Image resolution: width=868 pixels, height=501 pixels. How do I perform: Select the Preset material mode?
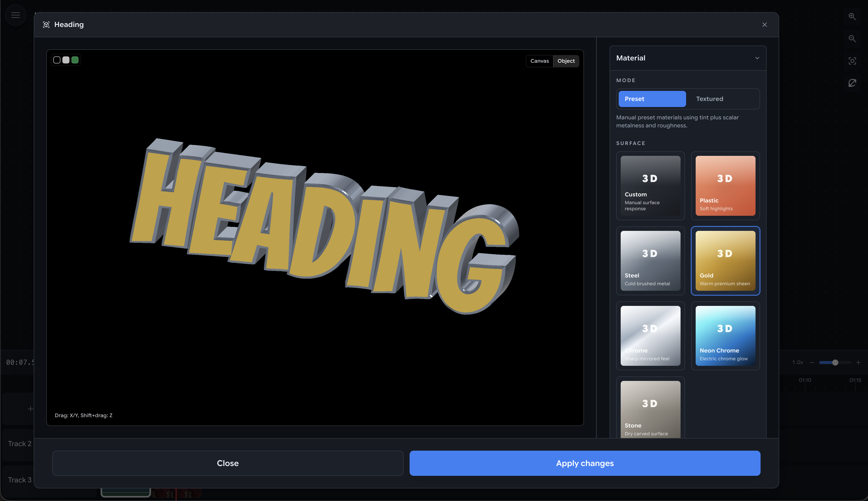coord(652,99)
